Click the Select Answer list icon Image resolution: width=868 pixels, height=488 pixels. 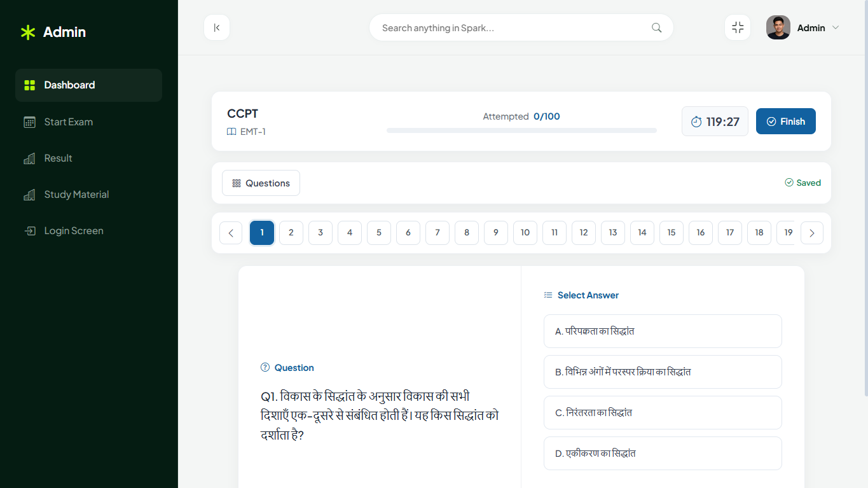pos(548,295)
